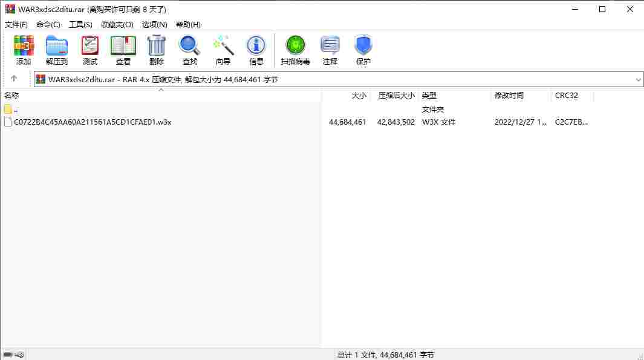Select the parent folder ".." entry
This screenshot has height=360, width=644.
[11, 110]
